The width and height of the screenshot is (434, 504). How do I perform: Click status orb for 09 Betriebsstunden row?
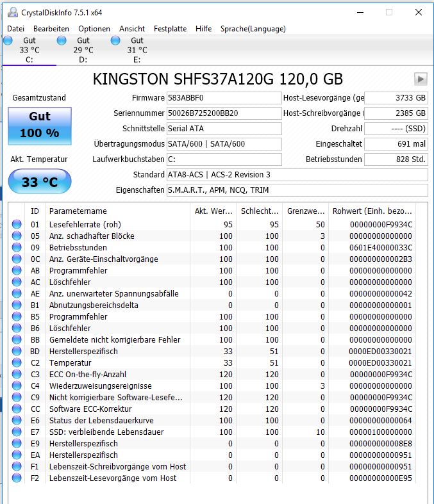coord(17,247)
